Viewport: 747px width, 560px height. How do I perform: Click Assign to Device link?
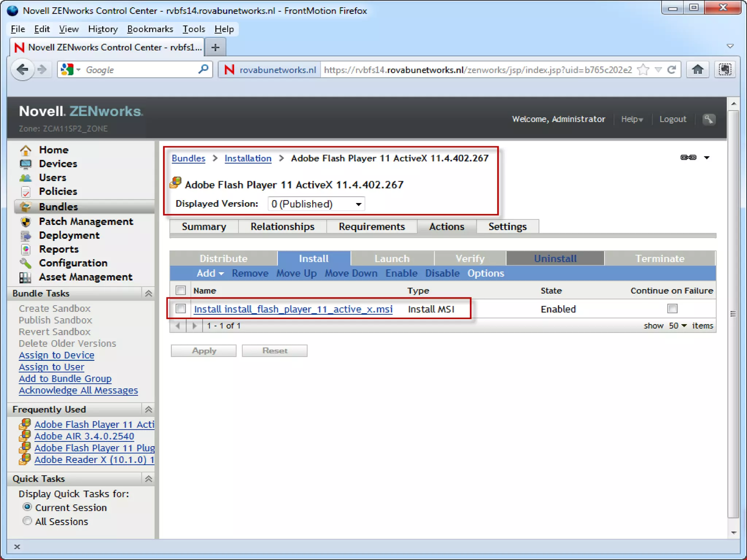coord(57,355)
